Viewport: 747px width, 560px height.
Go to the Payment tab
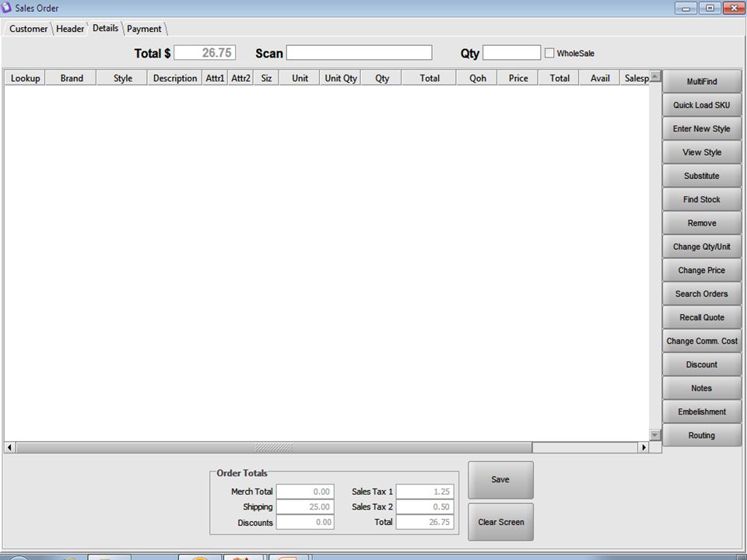pyautogui.click(x=145, y=29)
